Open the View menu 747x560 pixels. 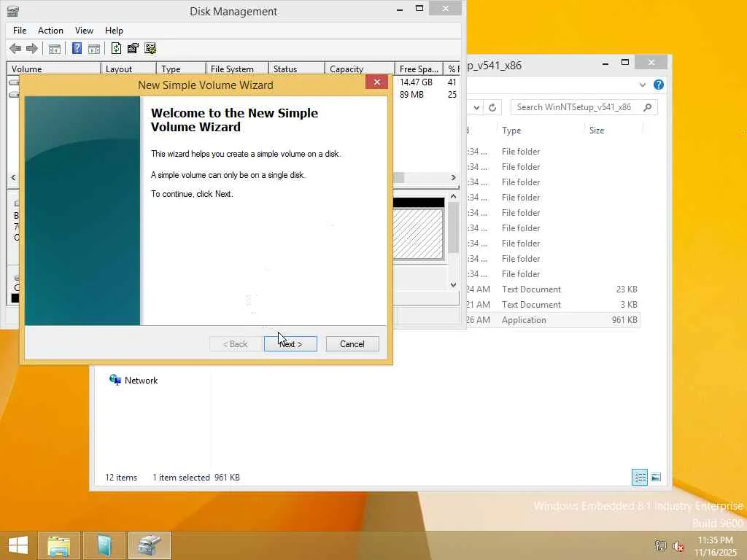pos(84,31)
